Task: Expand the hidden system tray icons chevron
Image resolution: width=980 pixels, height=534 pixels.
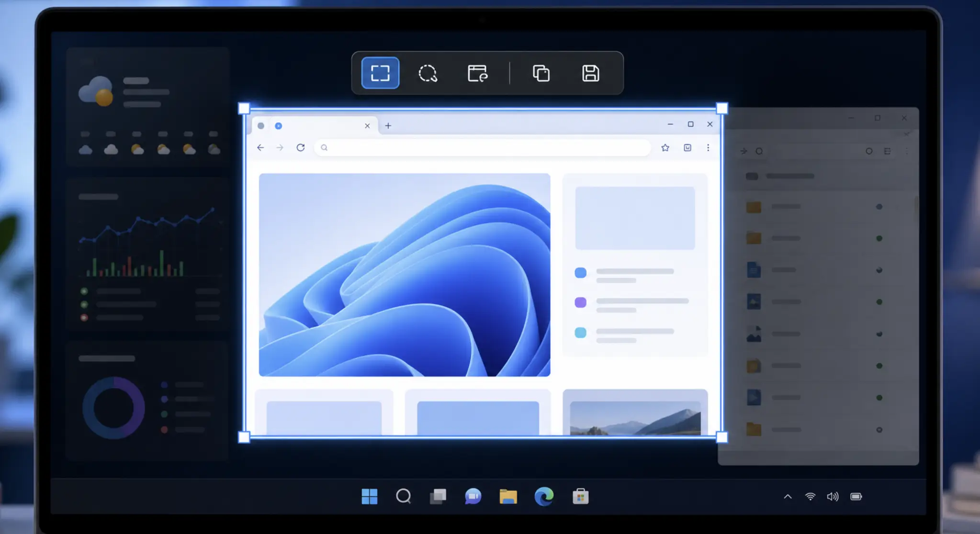Action: (788, 497)
